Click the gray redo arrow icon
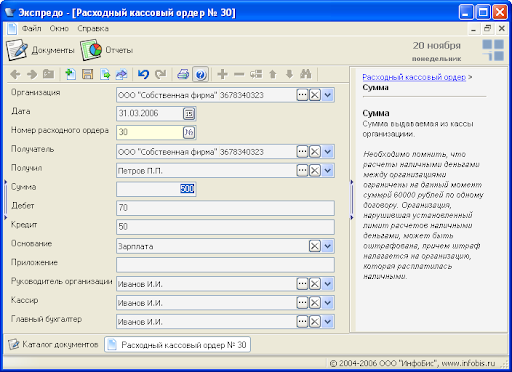The image size is (512, 372). click(x=161, y=74)
